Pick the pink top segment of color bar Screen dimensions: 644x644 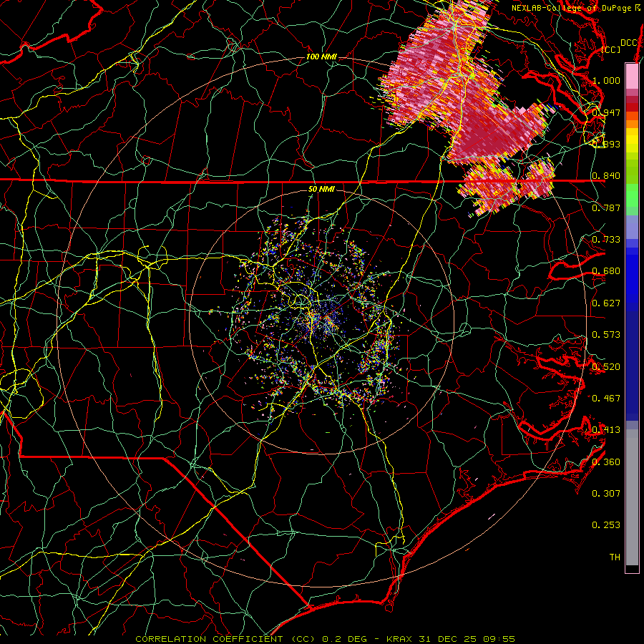632,76
